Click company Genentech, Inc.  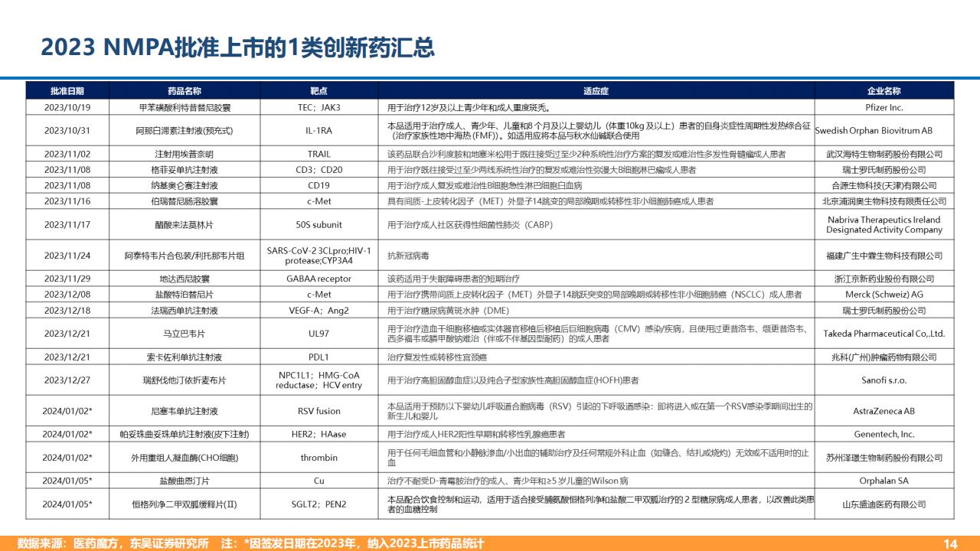[884, 434]
